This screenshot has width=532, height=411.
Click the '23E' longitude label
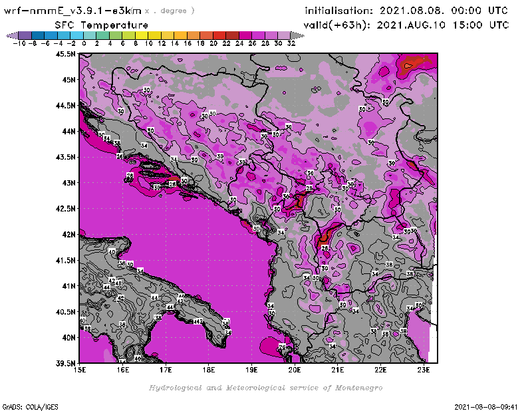tap(424, 370)
